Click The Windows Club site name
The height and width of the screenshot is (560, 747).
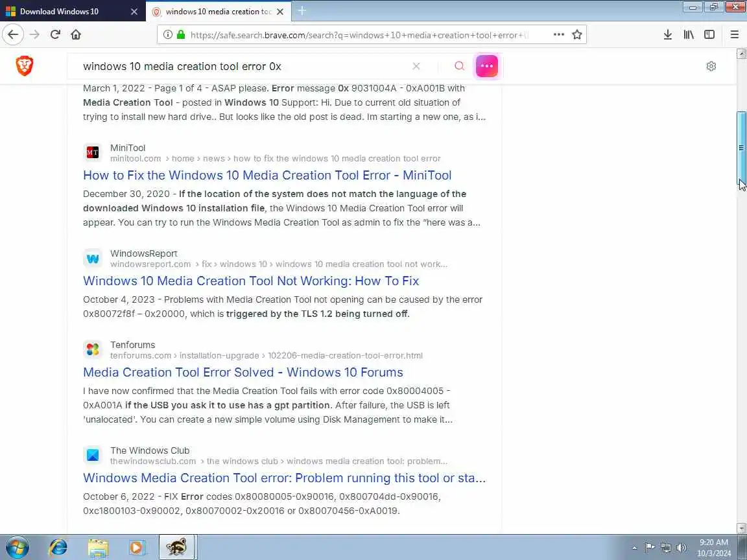(150, 451)
